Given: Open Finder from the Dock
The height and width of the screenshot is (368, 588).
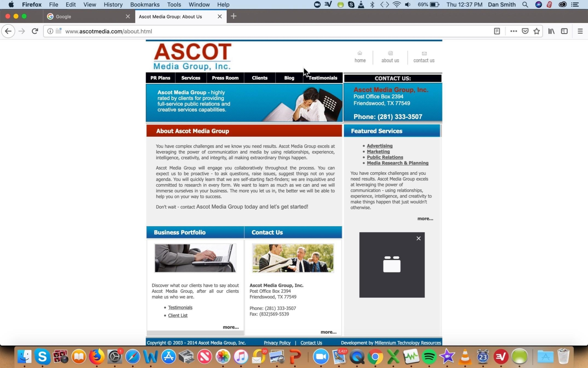Looking at the screenshot, I should 24,356.
